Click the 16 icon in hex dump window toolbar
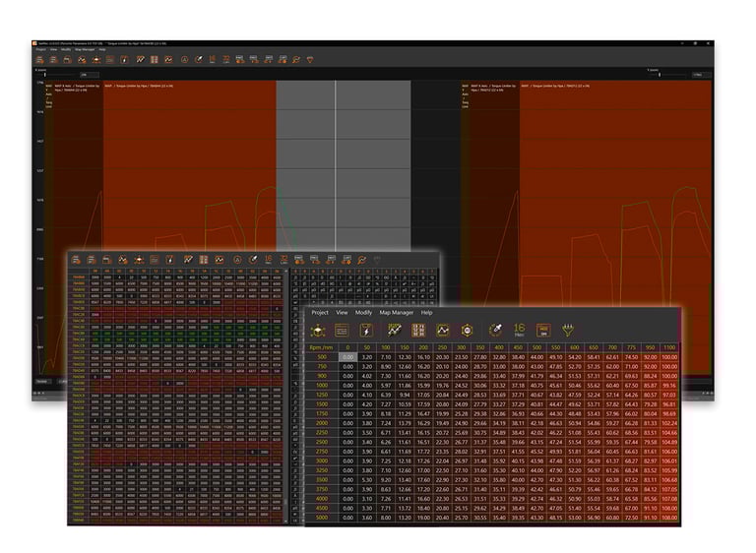Screen dimensions: 756x553 (x=269, y=260)
